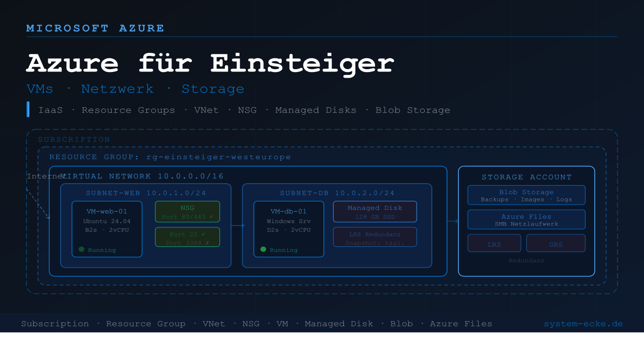Click the 'SUBNET-WEB 10.0.1.0/24' heading

point(146,193)
